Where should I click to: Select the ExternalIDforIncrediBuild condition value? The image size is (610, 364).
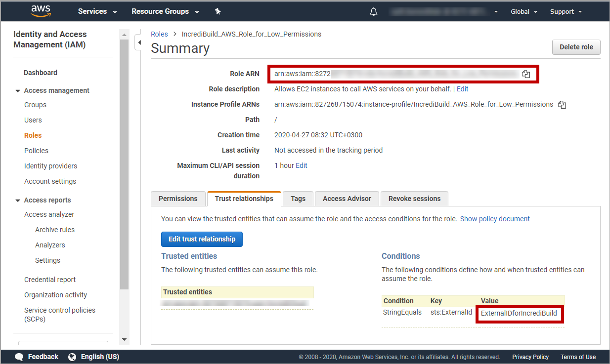[519, 313]
